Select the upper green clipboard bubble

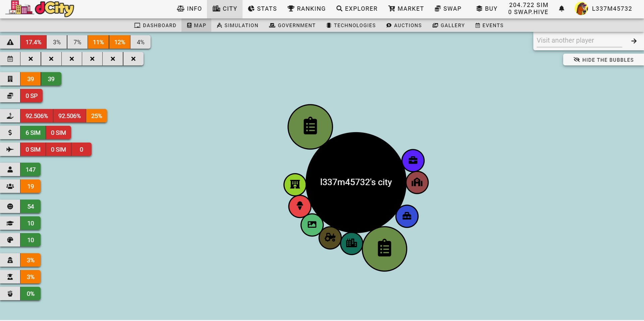pos(310,127)
